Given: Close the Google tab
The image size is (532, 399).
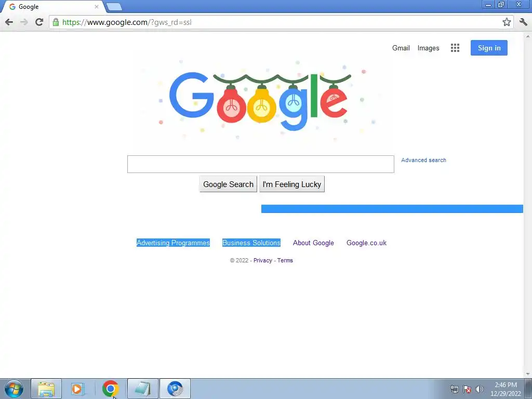Looking at the screenshot, I should point(96,6).
